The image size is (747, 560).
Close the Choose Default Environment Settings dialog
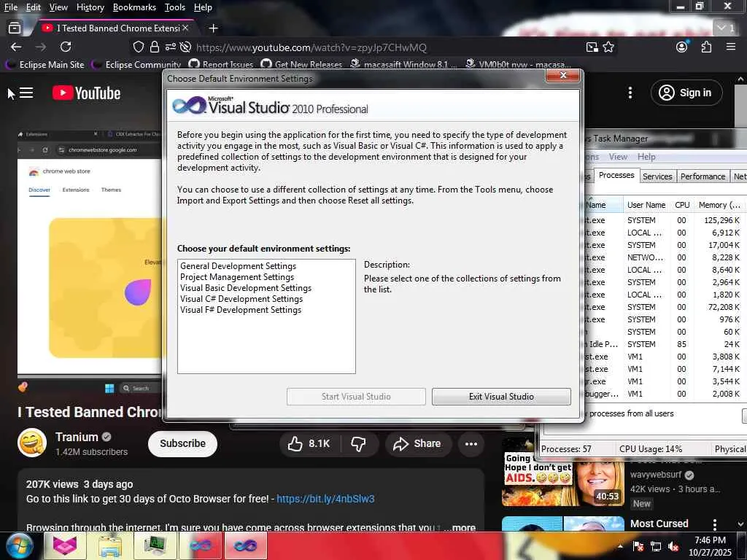(563, 75)
